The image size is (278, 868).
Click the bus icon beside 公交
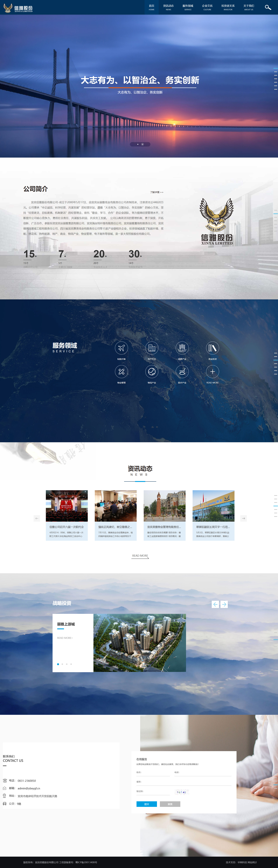click(5, 804)
